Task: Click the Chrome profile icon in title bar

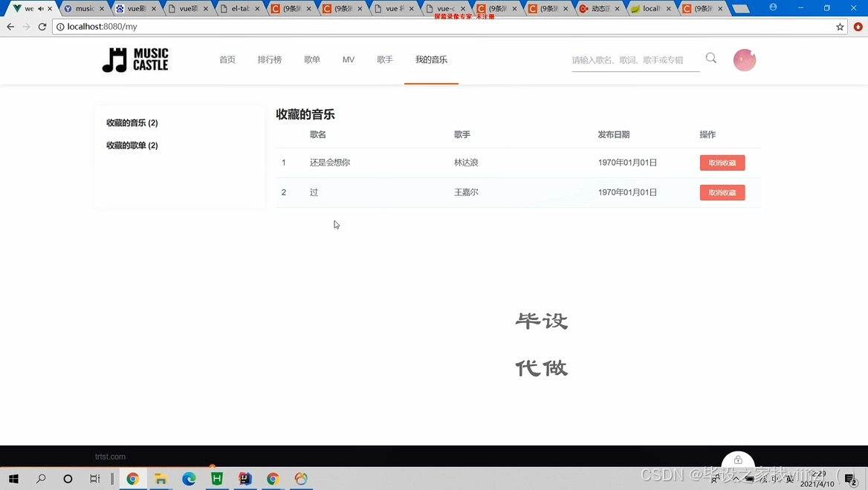Action: 774,7
